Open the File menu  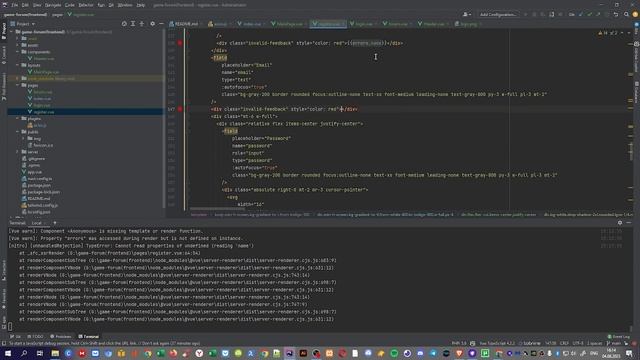point(15,5)
